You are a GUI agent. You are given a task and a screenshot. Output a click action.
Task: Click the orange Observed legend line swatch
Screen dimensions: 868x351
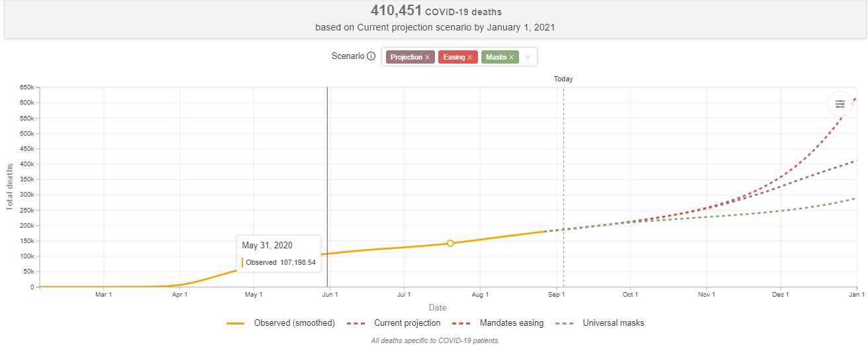(x=236, y=323)
